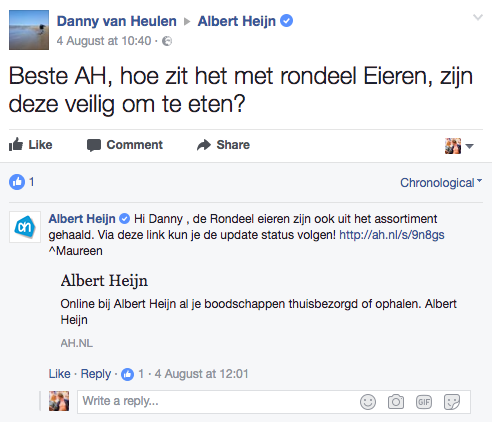The width and height of the screenshot is (492, 422).
Task: Attach a photo using the camera icon
Action: coord(396,402)
